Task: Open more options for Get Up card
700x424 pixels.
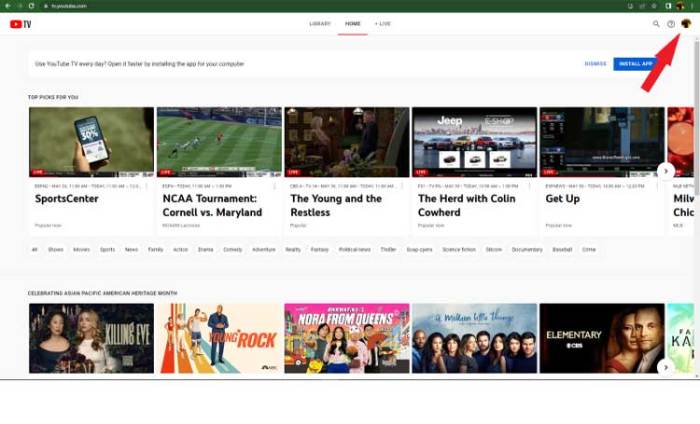Action: (x=657, y=186)
